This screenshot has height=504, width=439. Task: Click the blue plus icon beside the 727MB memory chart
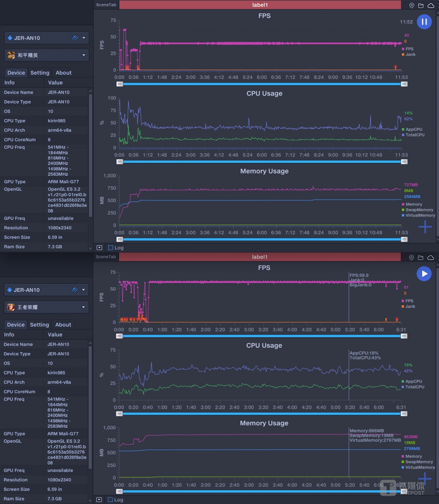(425, 227)
